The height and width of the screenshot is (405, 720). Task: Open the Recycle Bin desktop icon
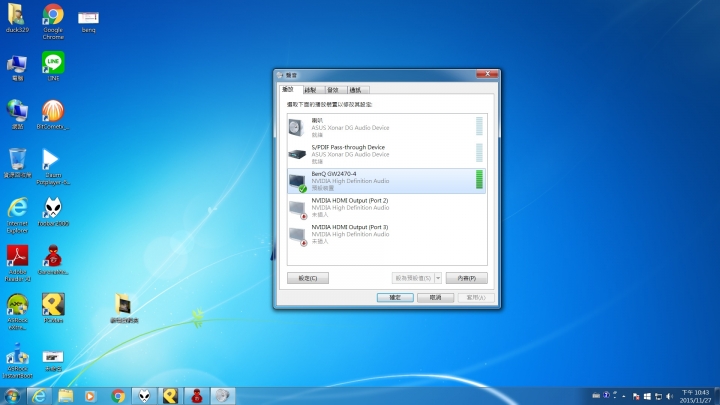17,163
